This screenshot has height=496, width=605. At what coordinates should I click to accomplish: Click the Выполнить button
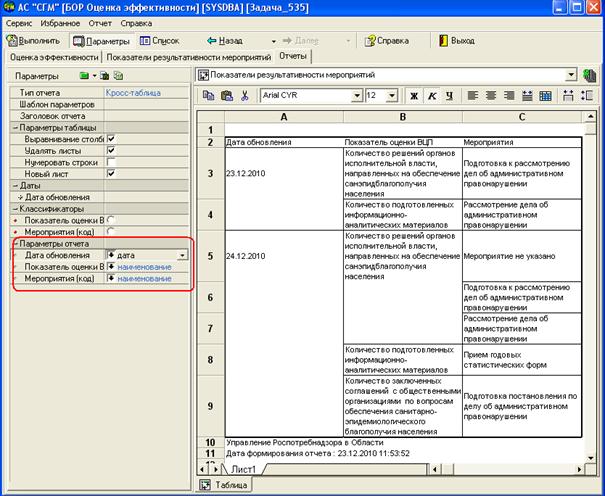coord(34,40)
